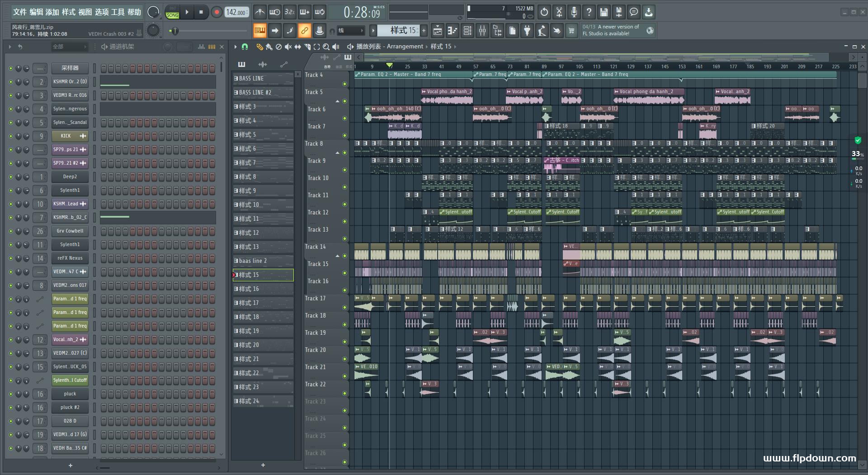Toggle the link/multilink to controllers icon
868x475 pixels.
[x=304, y=31]
